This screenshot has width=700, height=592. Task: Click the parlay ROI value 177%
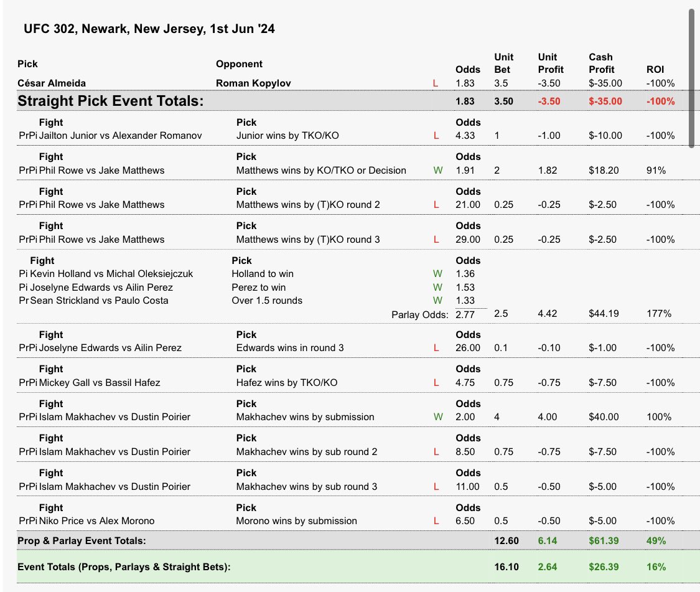[x=659, y=314]
